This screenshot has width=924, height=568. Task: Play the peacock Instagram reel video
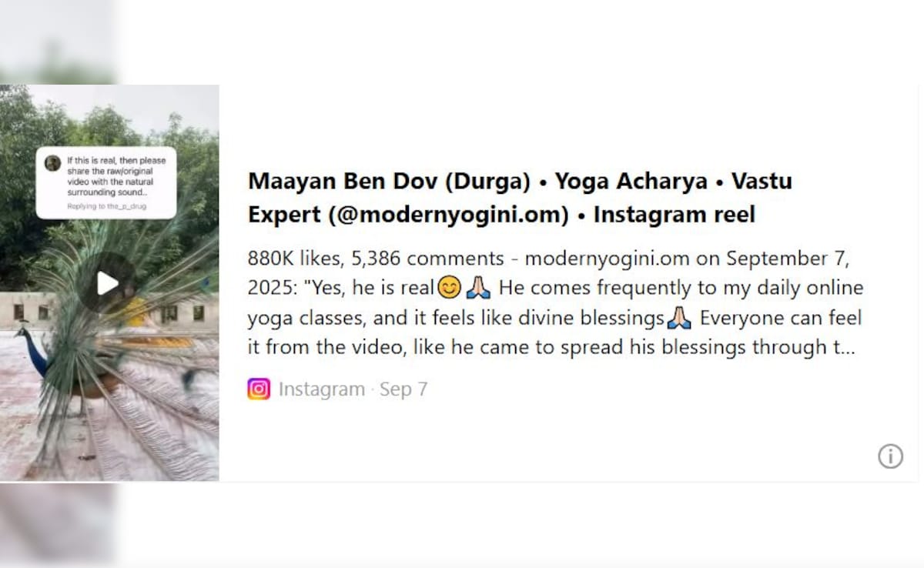(x=108, y=283)
